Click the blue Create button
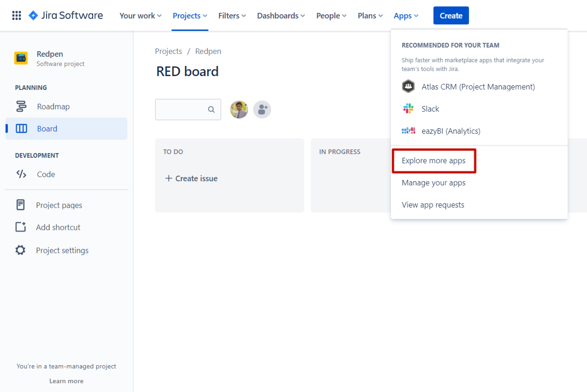This screenshot has width=587, height=392. coord(451,15)
